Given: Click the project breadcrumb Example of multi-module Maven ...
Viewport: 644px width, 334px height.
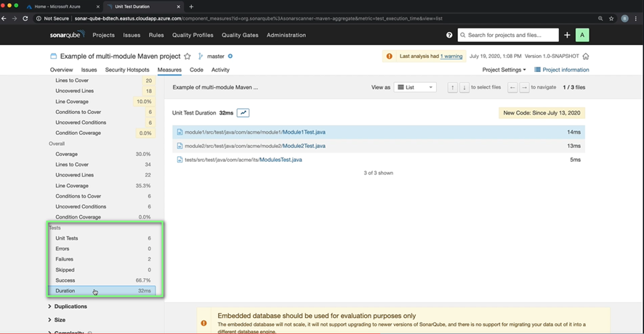Looking at the screenshot, I should (215, 87).
